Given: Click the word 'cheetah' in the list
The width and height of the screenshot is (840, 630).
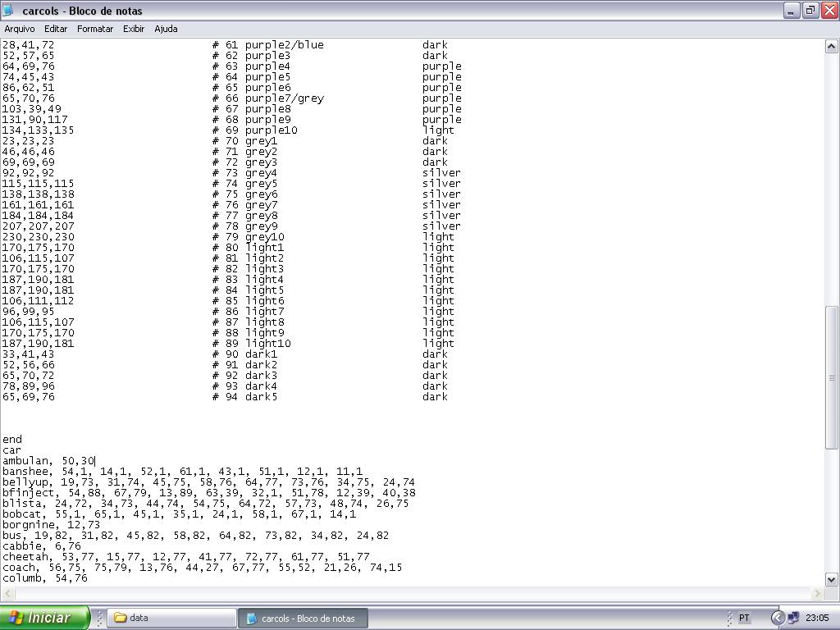Looking at the screenshot, I should tap(25, 557).
